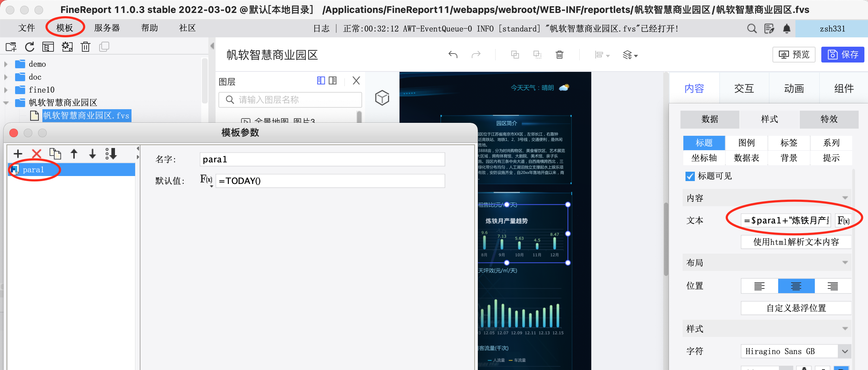The image size is (868, 370).
Task: Open the Hiragino Sans GB font dropdown
Action: pos(845,351)
